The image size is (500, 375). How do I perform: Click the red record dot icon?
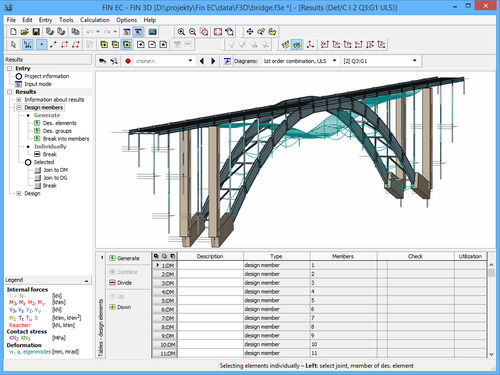tap(128, 61)
